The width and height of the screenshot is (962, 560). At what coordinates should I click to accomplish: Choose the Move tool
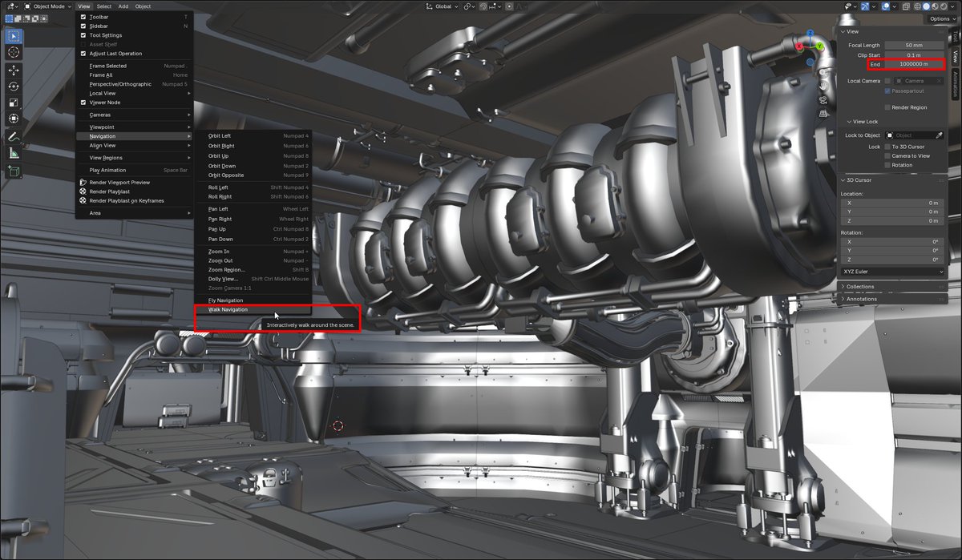coord(14,71)
